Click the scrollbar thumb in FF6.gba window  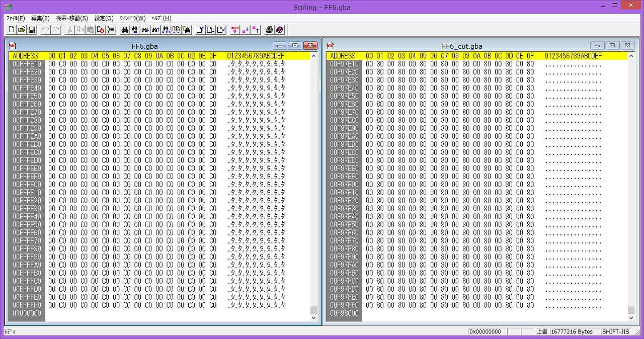click(x=314, y=310)
